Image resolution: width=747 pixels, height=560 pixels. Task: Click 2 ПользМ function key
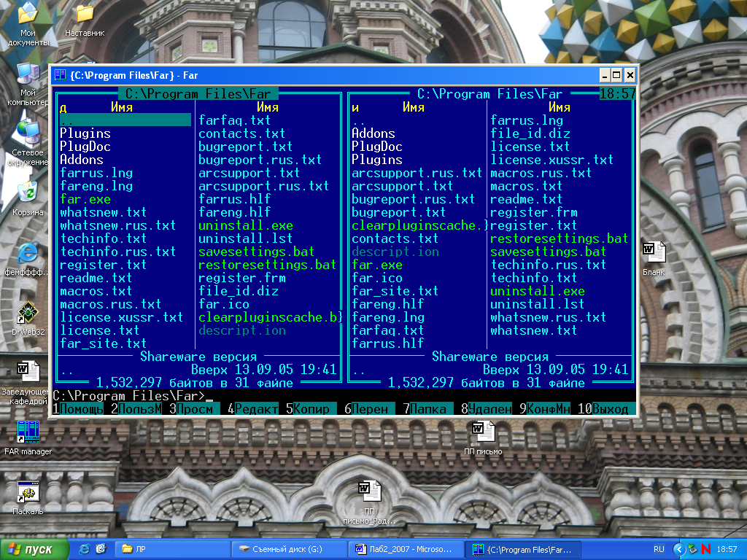(x=136, y=408)
